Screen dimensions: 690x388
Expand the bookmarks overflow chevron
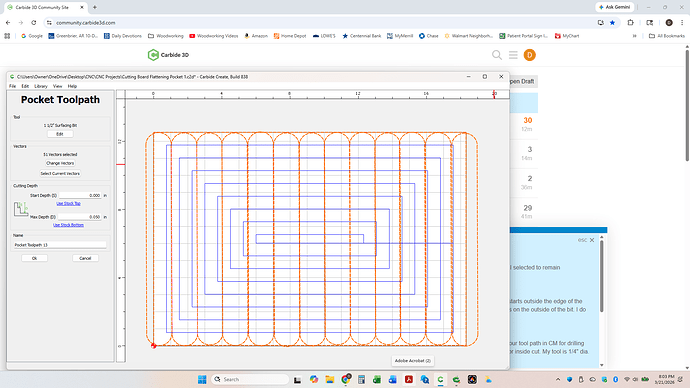pos(635,36)
